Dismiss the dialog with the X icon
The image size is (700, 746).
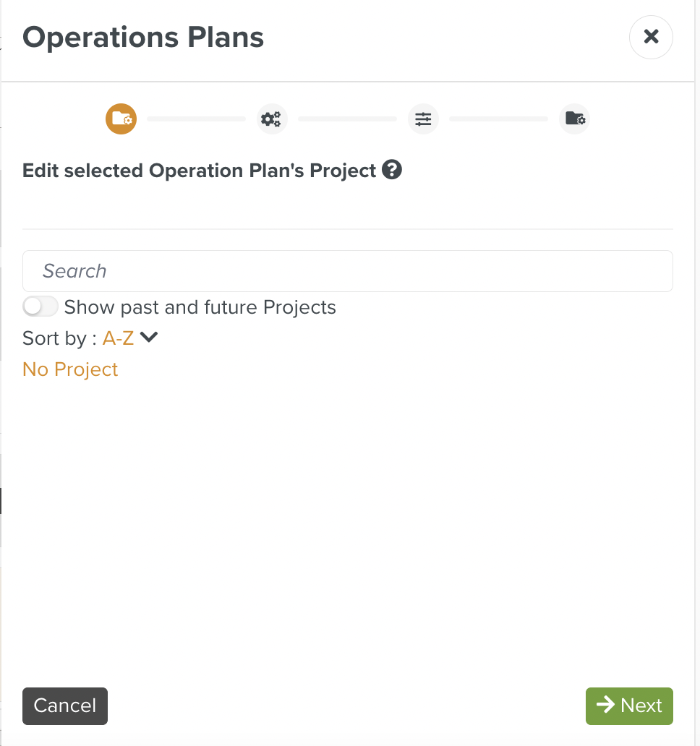[x=650, y=37]
